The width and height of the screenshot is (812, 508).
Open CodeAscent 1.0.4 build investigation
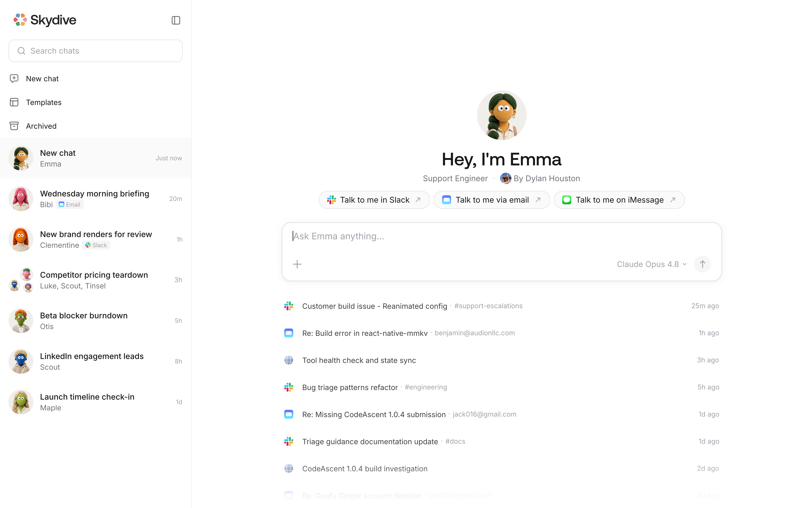(502, 469)
